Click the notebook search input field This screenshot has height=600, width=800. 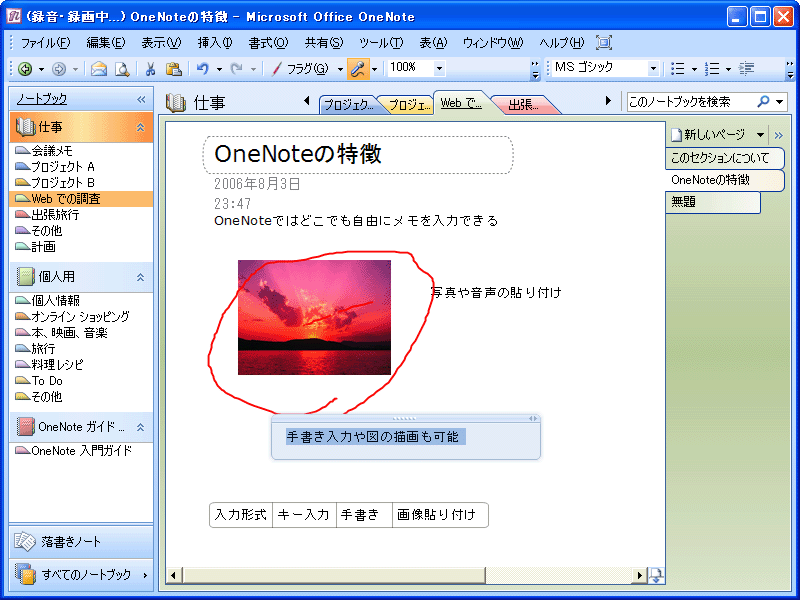pyautogui.click(x=691, y=102)
